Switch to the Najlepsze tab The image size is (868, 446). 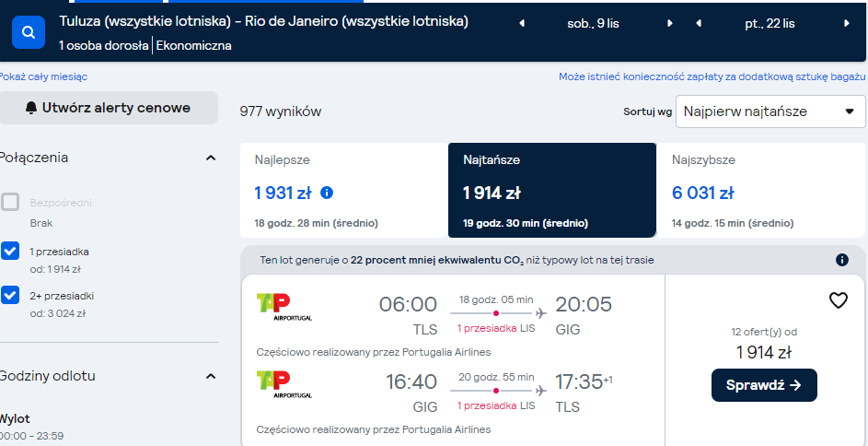[x=343, y=190]
